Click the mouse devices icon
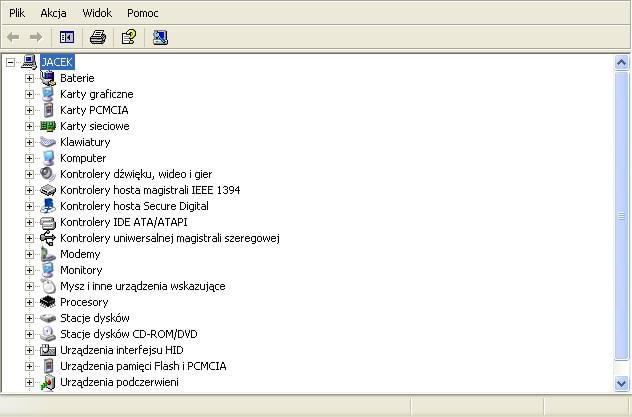Image resolution: width=632 pixels, height=417 pixels. point(48,286)
